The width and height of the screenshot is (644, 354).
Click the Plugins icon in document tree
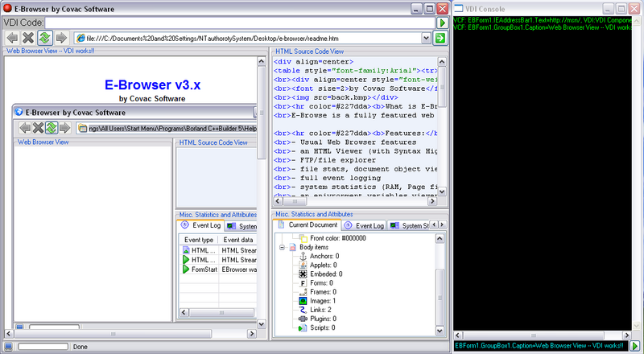pos(303,319)
